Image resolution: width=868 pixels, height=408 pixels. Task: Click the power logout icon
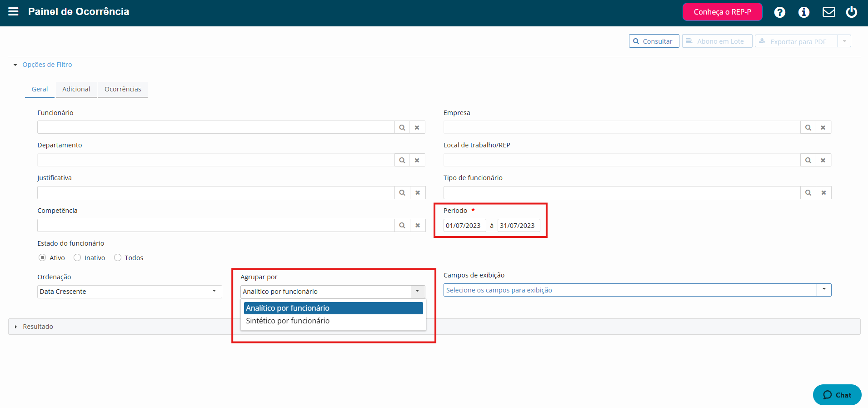852,12
